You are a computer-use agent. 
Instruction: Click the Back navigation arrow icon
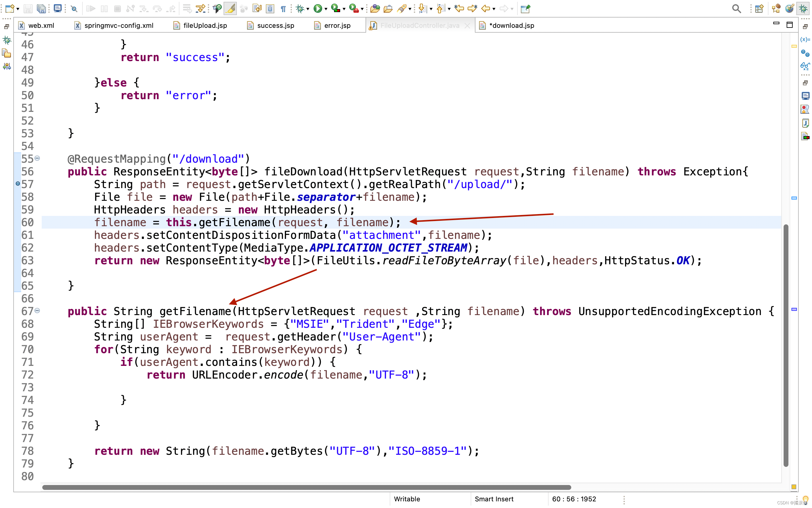point(485,8)
